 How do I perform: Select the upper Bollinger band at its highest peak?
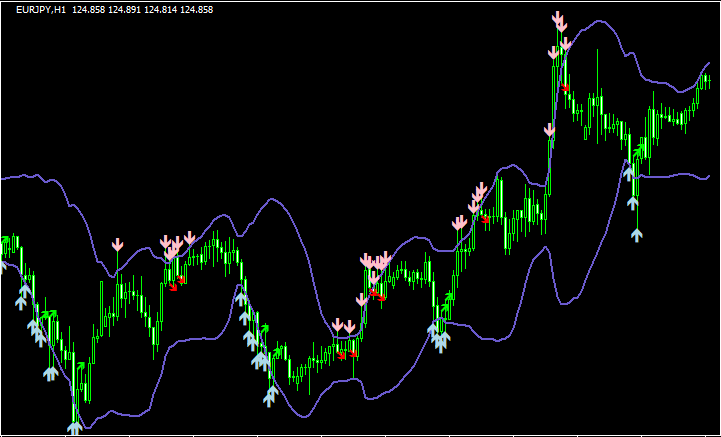(x=600, y=21)
